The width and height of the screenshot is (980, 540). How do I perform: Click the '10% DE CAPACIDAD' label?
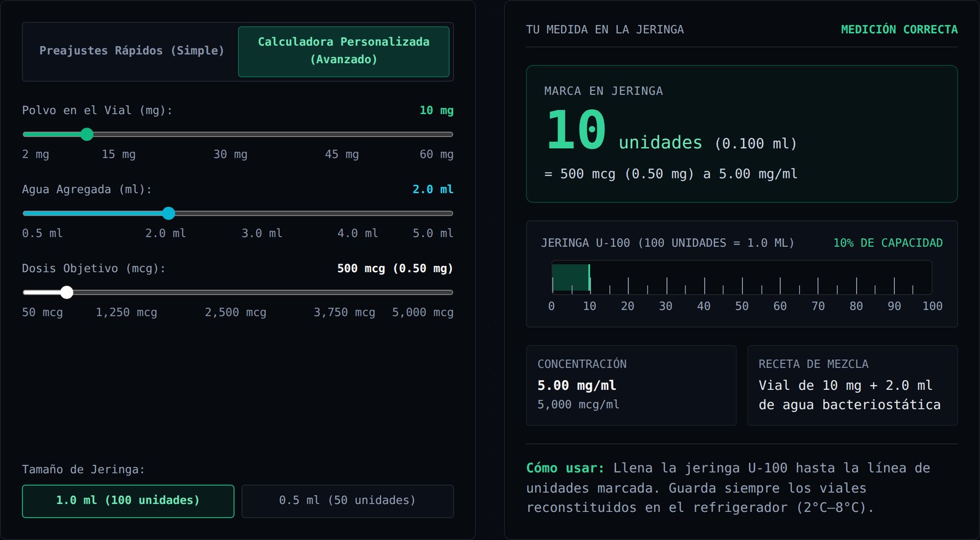click(888, 243)
